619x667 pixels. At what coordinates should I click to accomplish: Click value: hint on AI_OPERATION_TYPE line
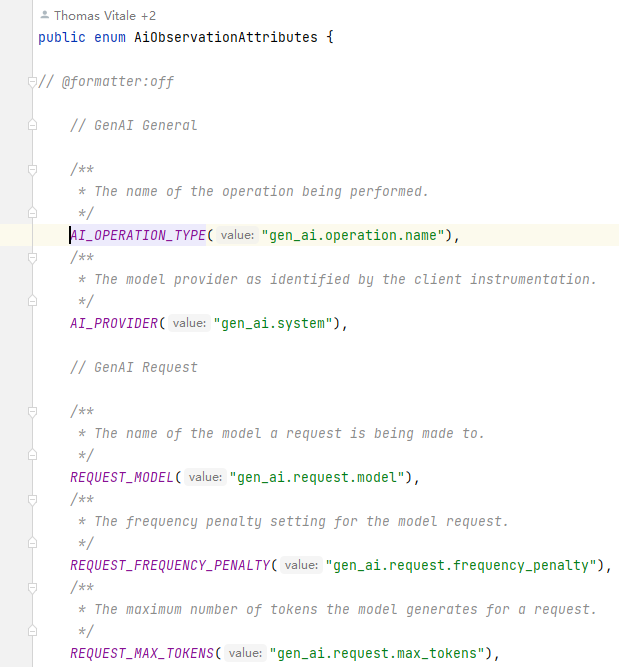point(237,235)
